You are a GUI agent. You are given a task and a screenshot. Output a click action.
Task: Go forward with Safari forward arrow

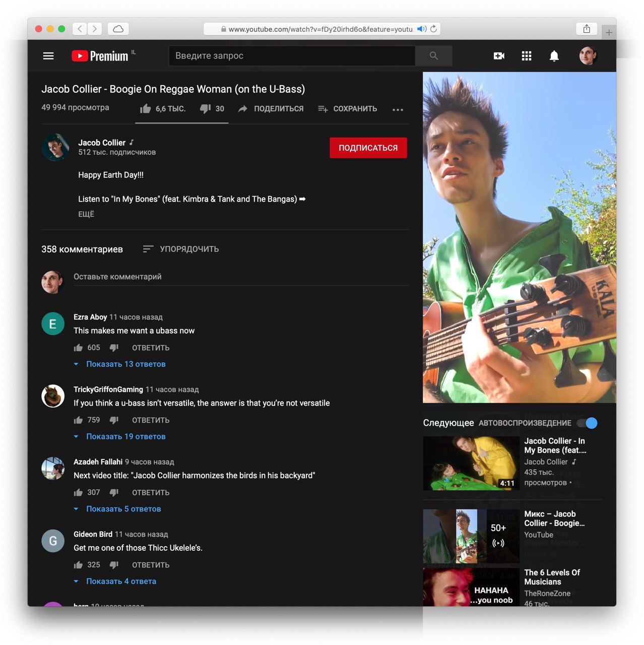[94, 29]
